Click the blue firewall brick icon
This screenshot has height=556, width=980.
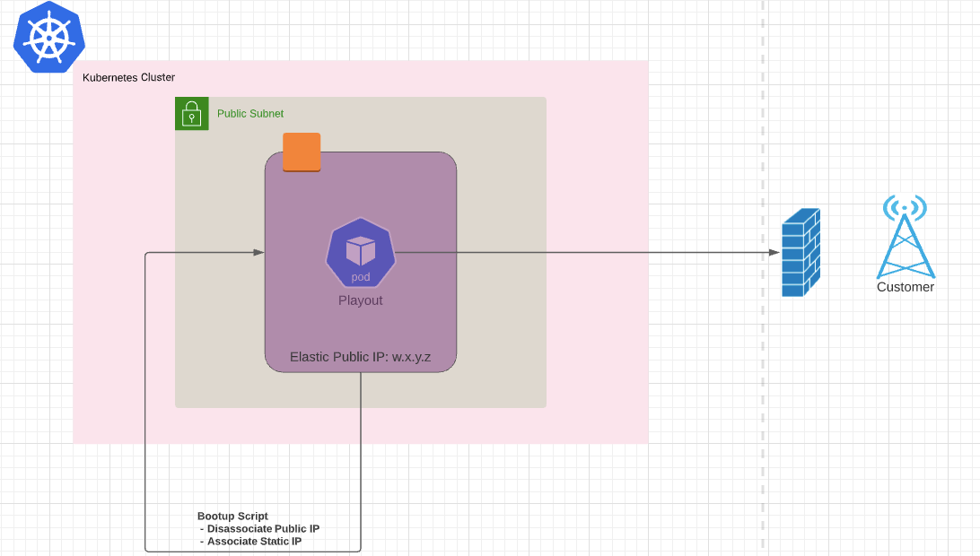(x=802, y=252)
